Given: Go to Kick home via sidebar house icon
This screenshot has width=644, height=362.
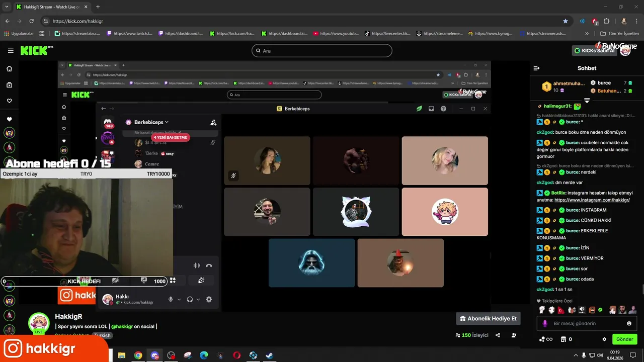Looking at the screenshot, I should coord(9,69).
